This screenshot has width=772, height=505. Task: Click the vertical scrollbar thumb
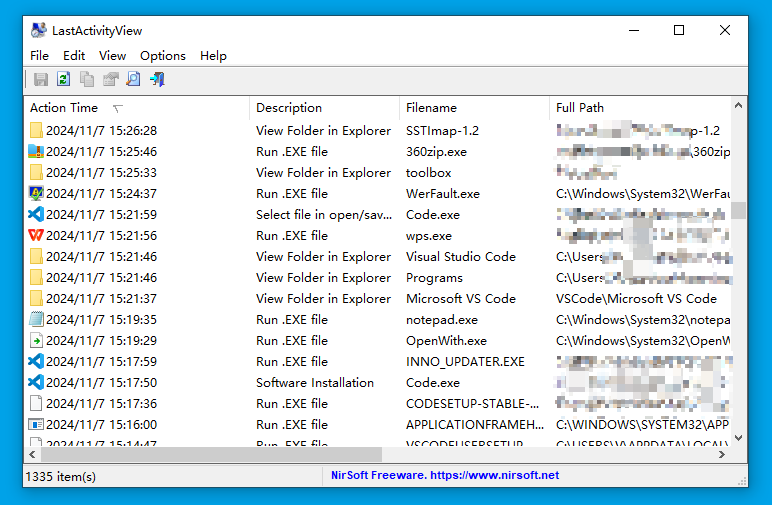pos(739,210)
